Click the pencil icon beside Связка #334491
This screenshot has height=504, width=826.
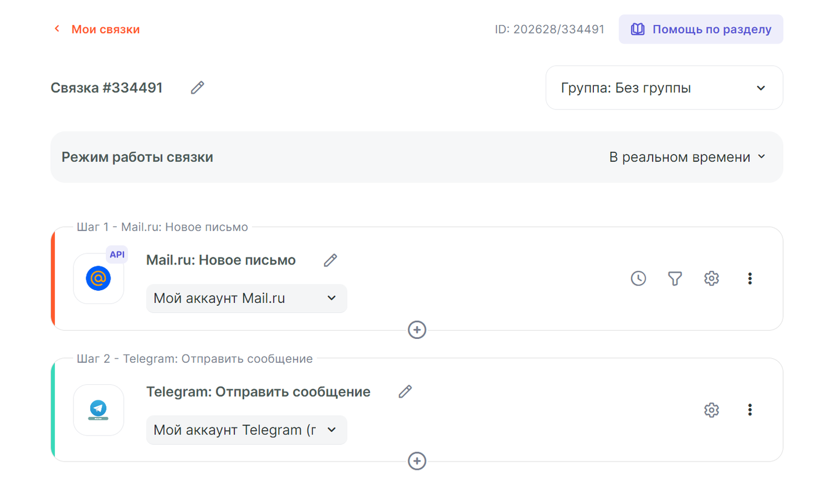pyautogui.click(x=197, y=88)
